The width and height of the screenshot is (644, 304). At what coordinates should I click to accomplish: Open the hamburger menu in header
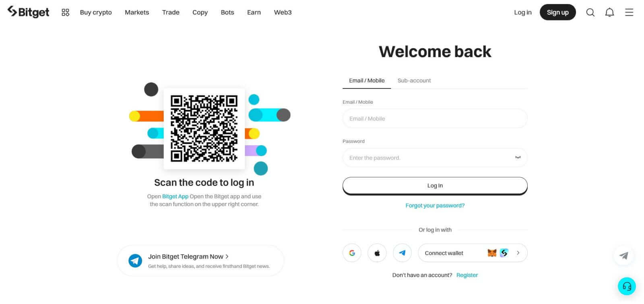(629, 12)
